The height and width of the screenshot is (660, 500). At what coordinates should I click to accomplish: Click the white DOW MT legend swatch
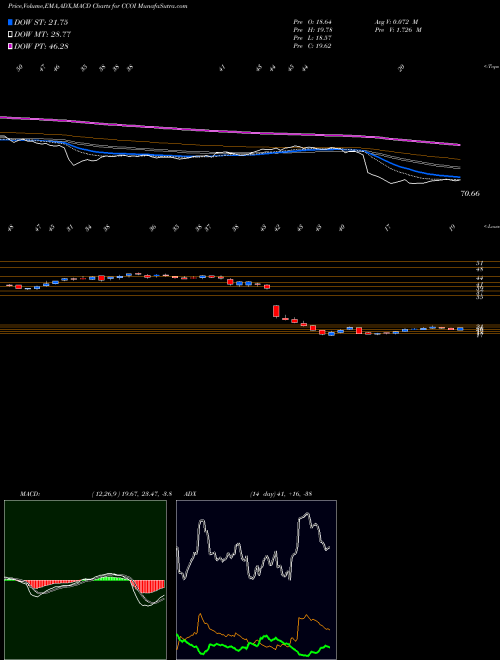point(10,35)
